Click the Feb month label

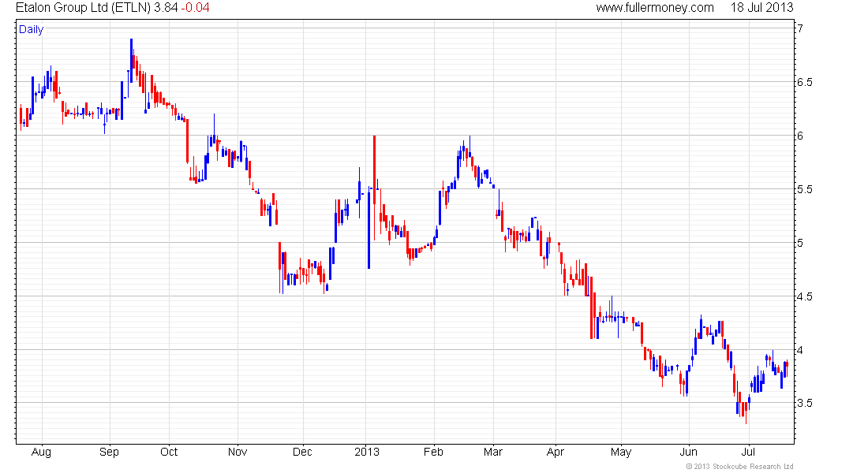coord(433,452)
